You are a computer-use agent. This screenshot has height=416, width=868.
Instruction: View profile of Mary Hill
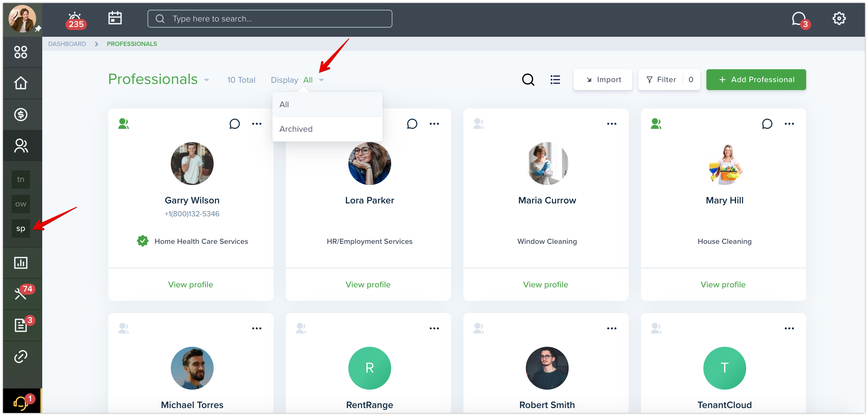coord(723,285)
